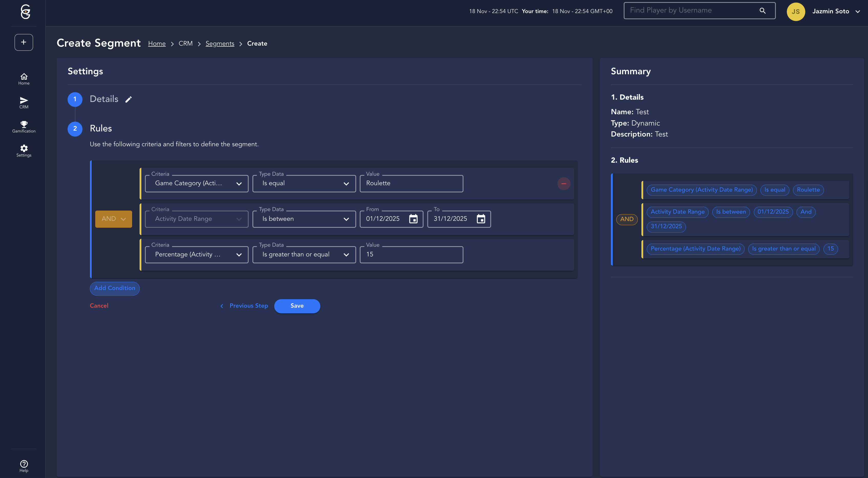The width and height of the screenshot is (868, 478).
Task: Open the Home sidebar section
Action: click(x=24, y=79)
